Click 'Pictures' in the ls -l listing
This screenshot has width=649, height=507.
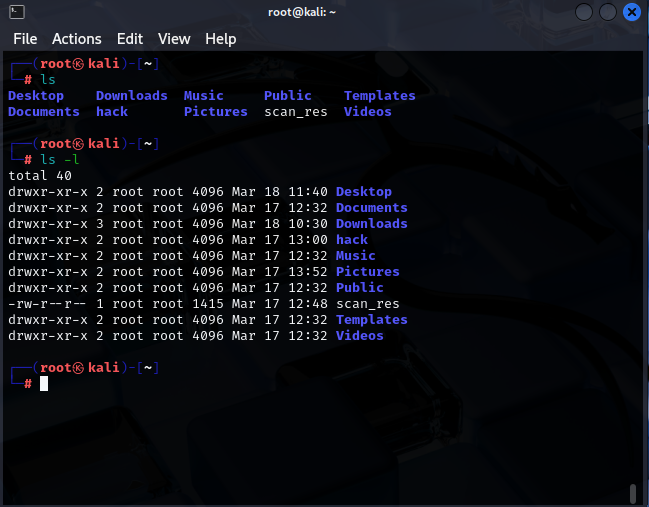pyautogui.click(x=368, y=272)
